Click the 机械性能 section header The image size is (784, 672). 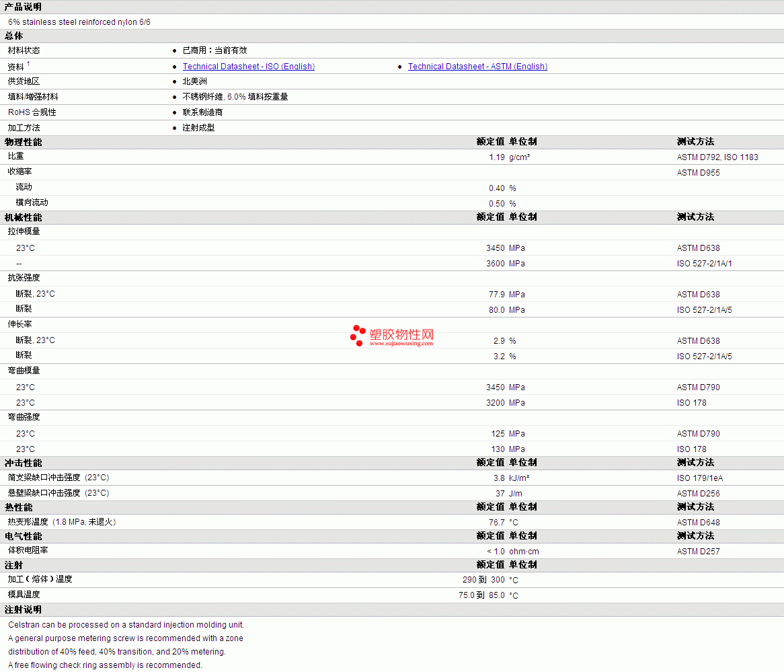tap(23, 218)
